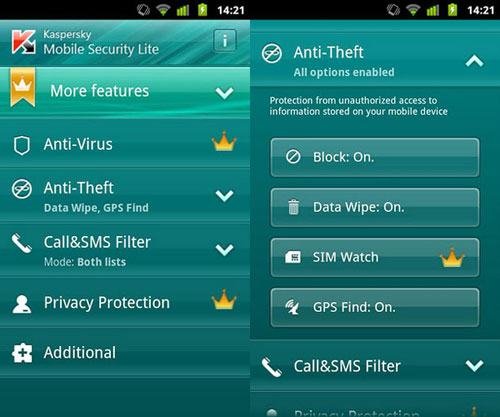Viewport: 500px width, 417px height.
Task: Toggle the Data Wipe: On. setting
Action: [375, 207]
